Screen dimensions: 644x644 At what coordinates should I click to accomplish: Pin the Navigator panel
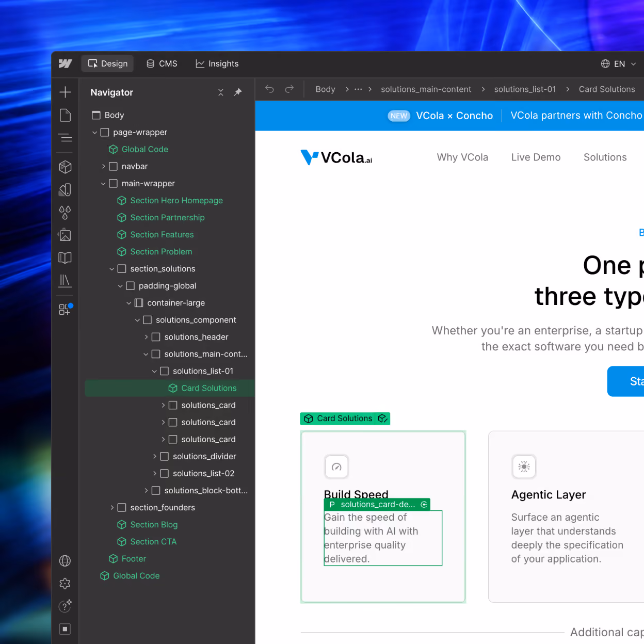click(238, 92)
